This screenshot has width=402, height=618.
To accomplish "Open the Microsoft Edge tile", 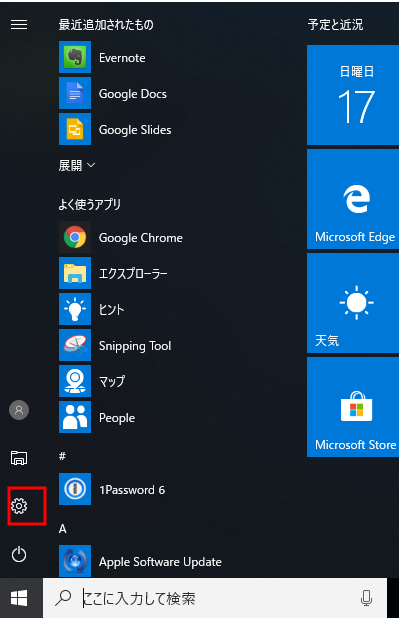I will point(353,199).
